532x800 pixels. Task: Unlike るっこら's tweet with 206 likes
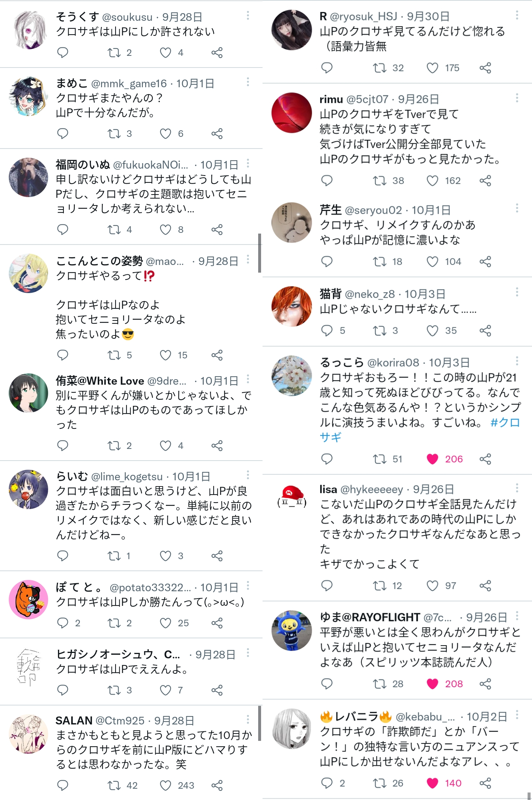[x=432, y=459]
